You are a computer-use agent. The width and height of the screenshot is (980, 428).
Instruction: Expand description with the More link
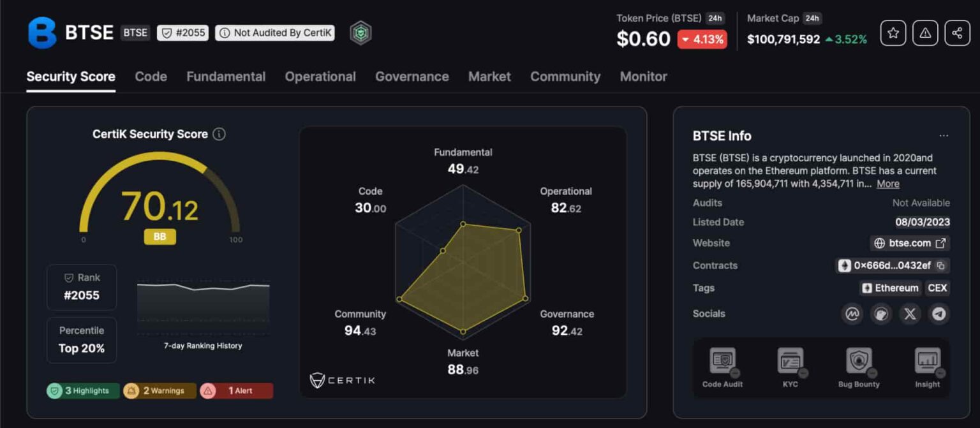887,184
